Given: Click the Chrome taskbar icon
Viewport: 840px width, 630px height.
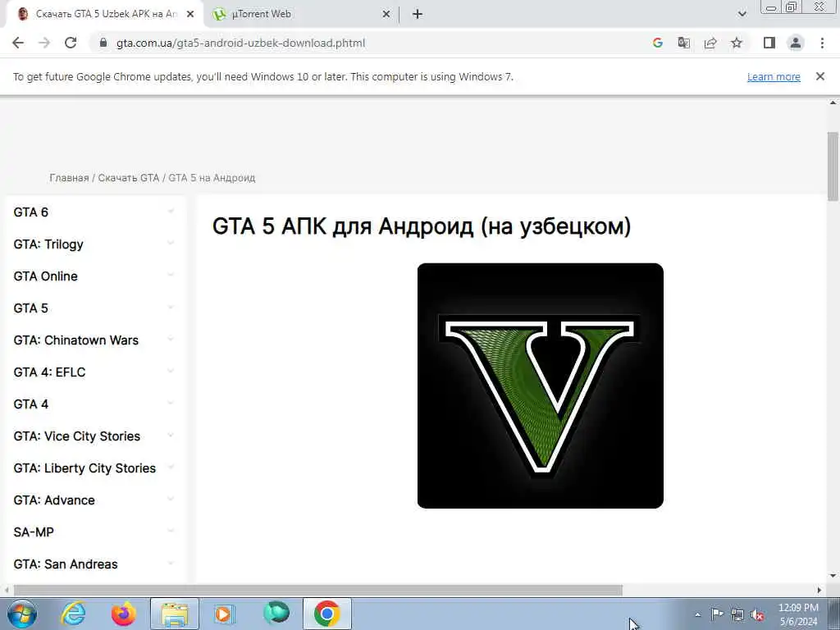Looking at the screenshot, I should pyautogui.click(x=326, y=614).
